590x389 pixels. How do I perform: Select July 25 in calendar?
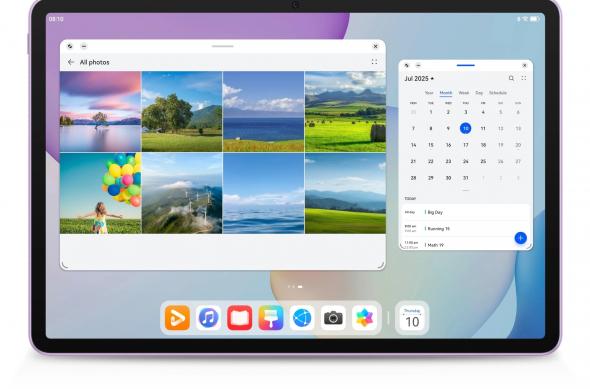(483, 161)
